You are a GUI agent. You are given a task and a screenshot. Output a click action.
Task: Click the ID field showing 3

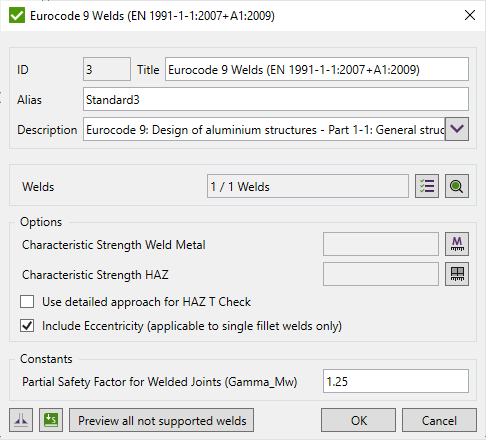[x=107, y=69]
